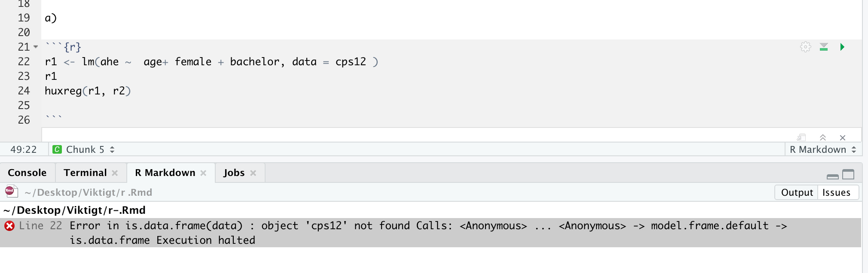Maximize the console pane

[x=848, y=174]
